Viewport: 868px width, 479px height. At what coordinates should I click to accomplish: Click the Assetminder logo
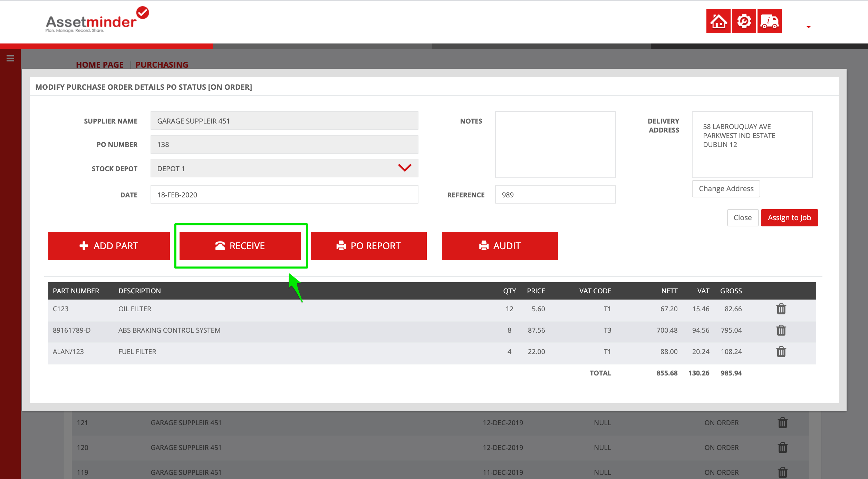(x=97, y=20)
